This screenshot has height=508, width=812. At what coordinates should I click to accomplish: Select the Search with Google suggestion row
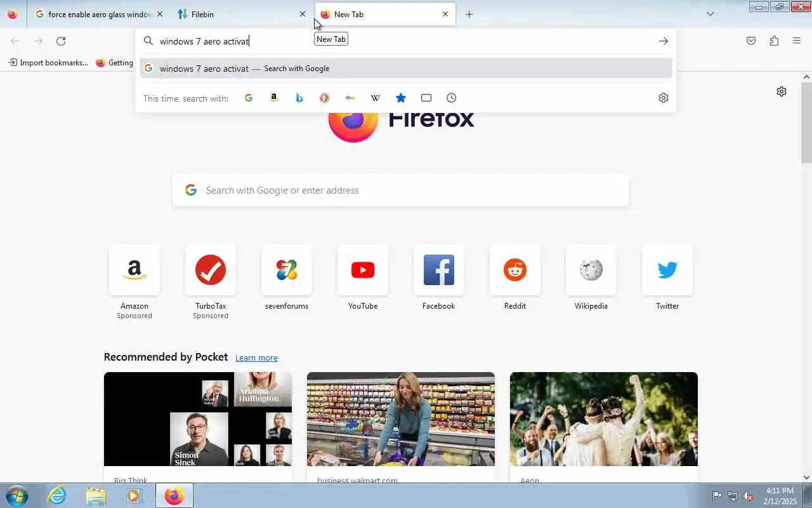pos(406,69)
